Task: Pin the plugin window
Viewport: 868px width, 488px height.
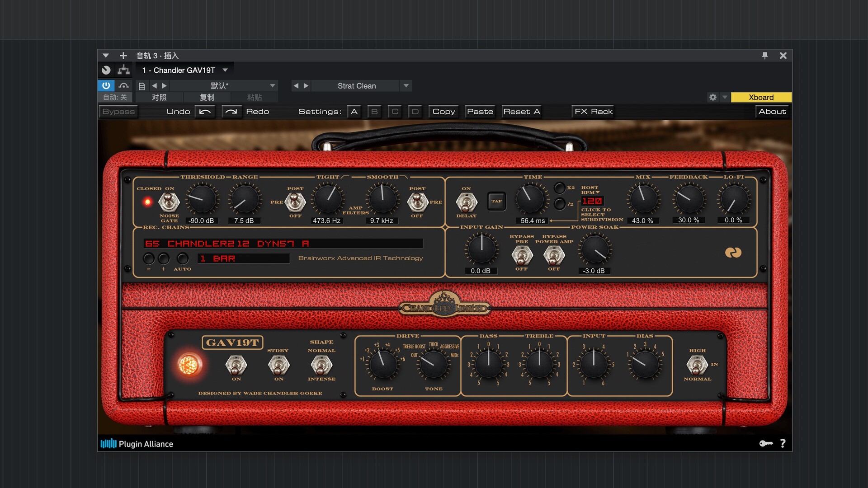Action: [x=765, y=55]
